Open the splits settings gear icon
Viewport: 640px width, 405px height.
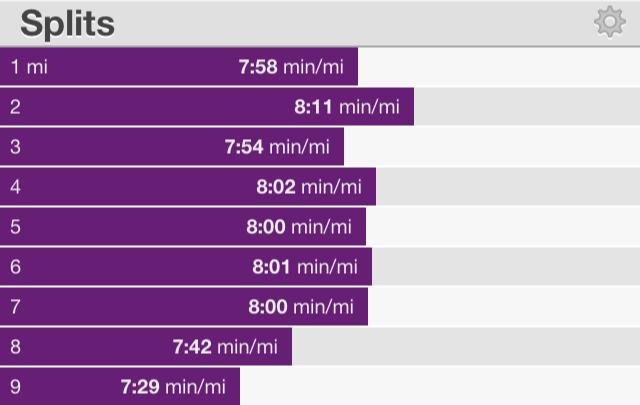610,21
